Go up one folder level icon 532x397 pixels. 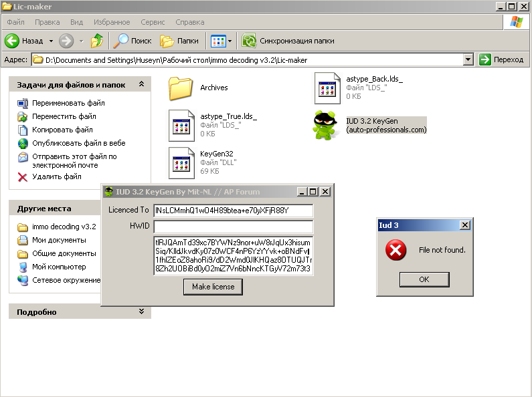point(97,41)
